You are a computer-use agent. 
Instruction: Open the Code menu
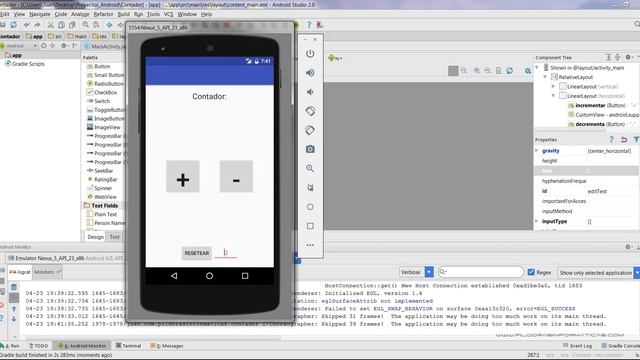[61, 14]
